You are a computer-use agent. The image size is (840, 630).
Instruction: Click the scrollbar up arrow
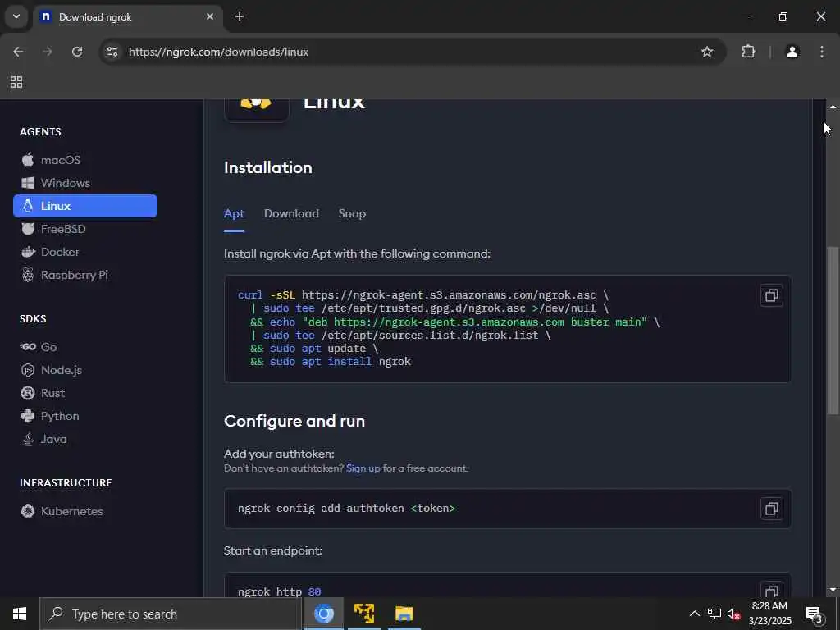833,107
